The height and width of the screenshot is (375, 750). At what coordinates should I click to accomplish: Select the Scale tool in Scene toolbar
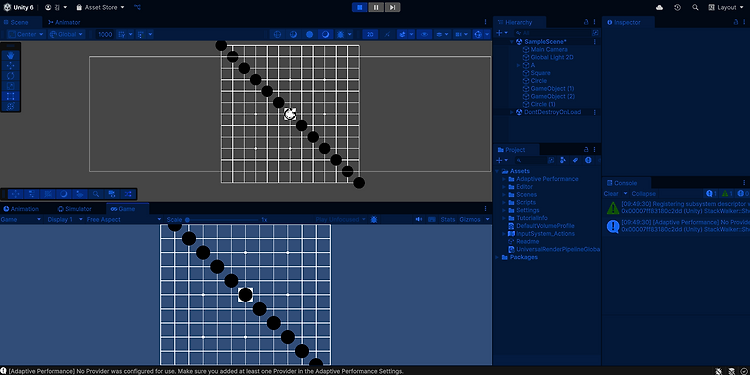click(x=11, y=86)
